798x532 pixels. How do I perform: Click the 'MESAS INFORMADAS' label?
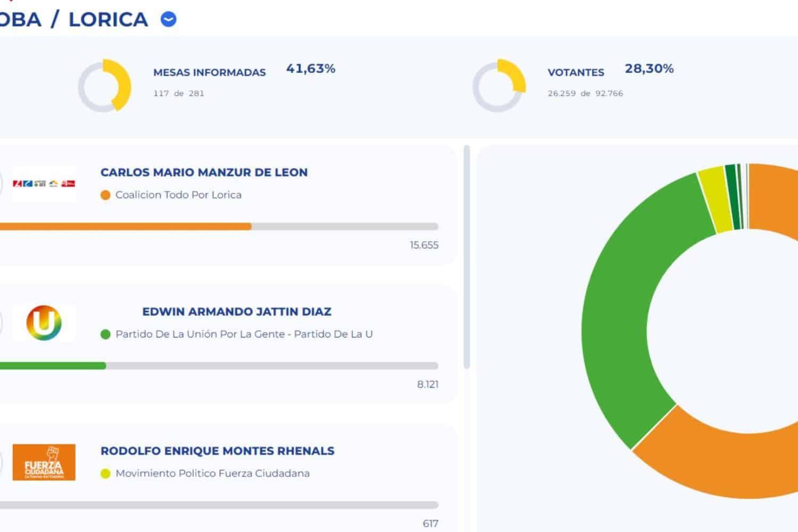[x=210, y=73]
